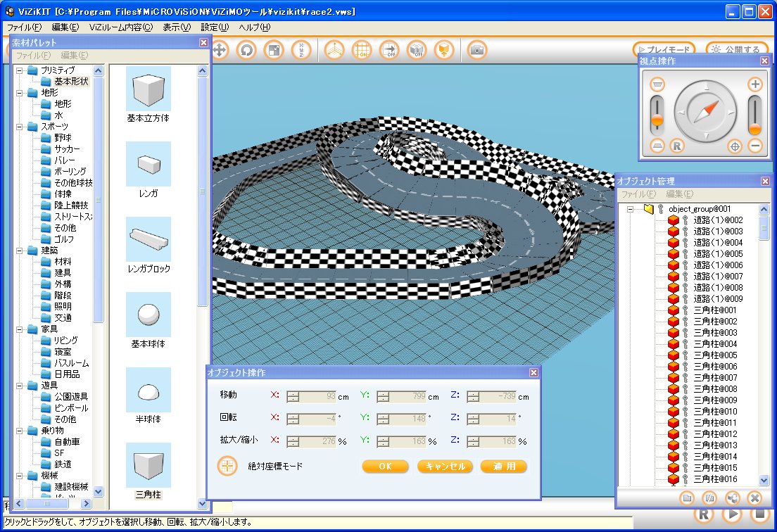Select the 基本球体 sphere thumbnail
This screenshot has width=777, height=532.
pyautogui.click(x=148, y=314)
